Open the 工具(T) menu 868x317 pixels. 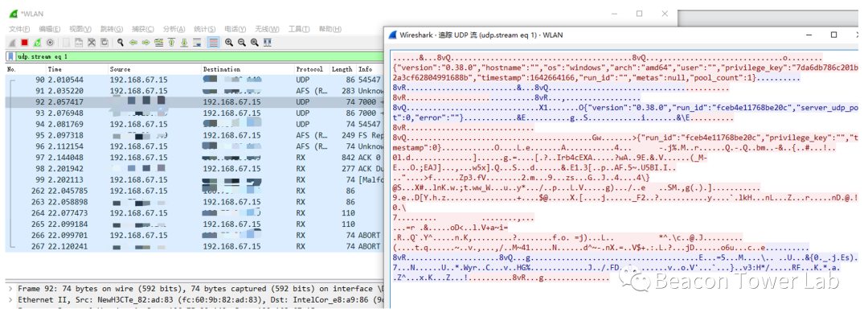[299, 30]
